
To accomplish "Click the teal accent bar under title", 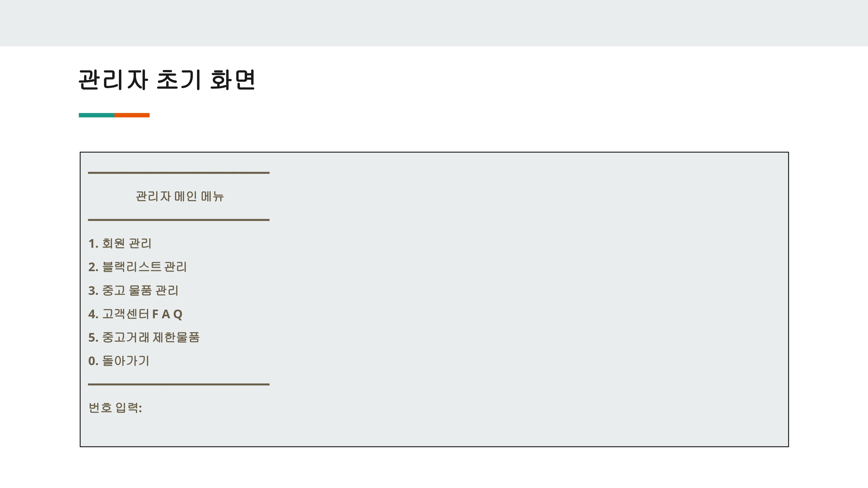I will click(97, 115).
